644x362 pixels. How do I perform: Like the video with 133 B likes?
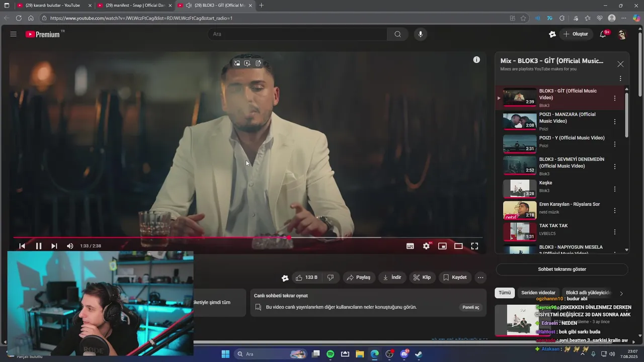click(307, 278)
